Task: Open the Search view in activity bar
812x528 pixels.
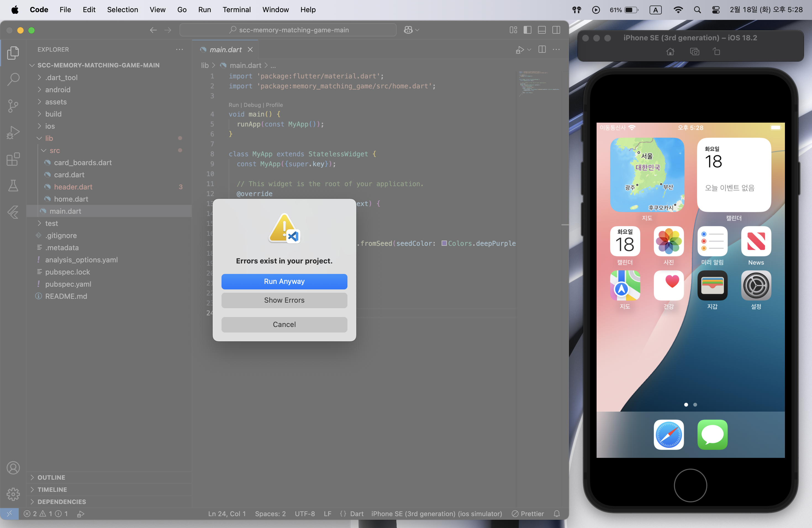Action: (13, 79)
